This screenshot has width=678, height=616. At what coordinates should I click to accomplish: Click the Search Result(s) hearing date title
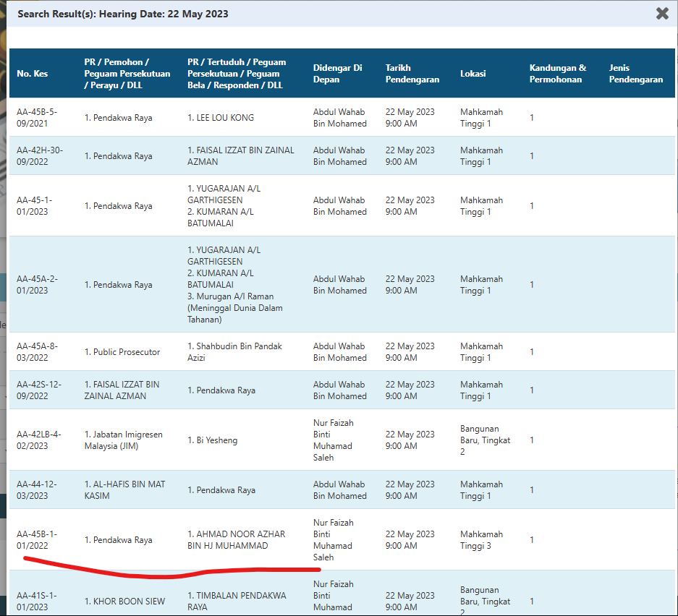123,14
